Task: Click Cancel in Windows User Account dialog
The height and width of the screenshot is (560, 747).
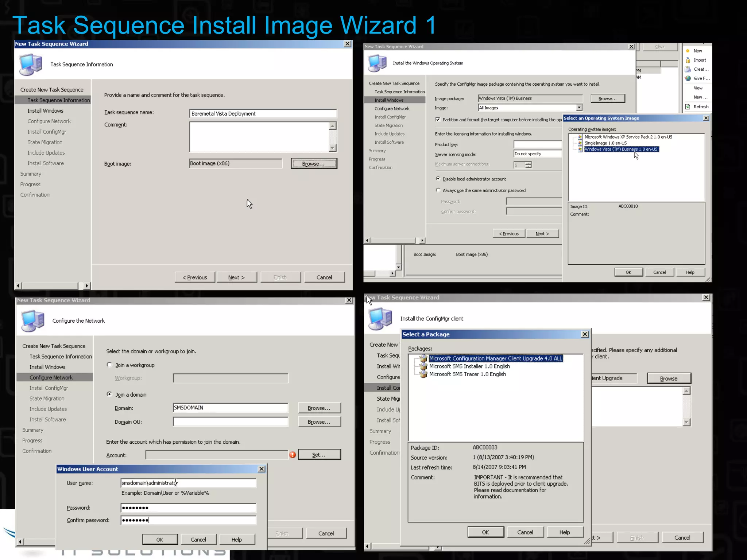Action: [x=198, y=540]
